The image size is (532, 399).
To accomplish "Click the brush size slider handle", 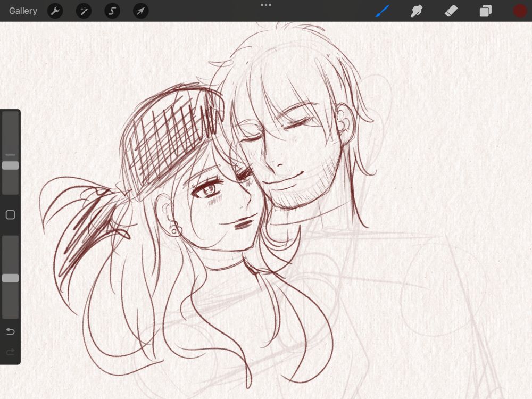I will [x=11, y=165].
